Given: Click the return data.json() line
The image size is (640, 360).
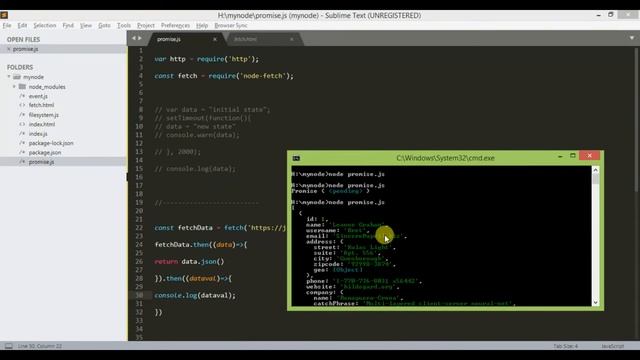Looking at the screenshot, I should 189,262.
